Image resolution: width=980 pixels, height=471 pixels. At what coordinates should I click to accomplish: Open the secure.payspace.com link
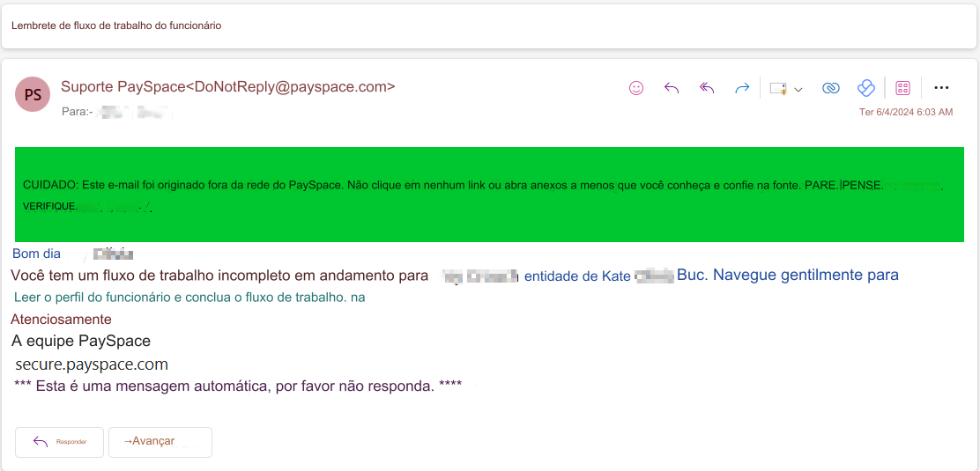[x=92, y=364]
